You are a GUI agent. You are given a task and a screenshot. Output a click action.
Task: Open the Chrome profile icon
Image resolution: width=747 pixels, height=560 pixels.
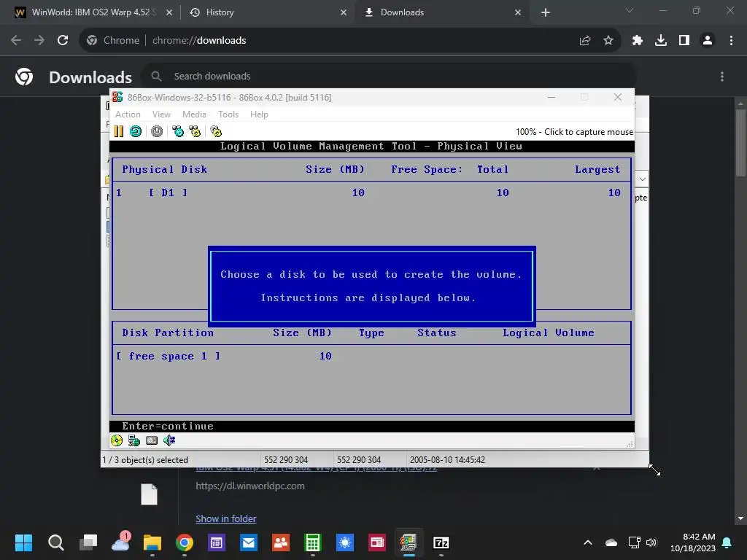click(708, 41)
